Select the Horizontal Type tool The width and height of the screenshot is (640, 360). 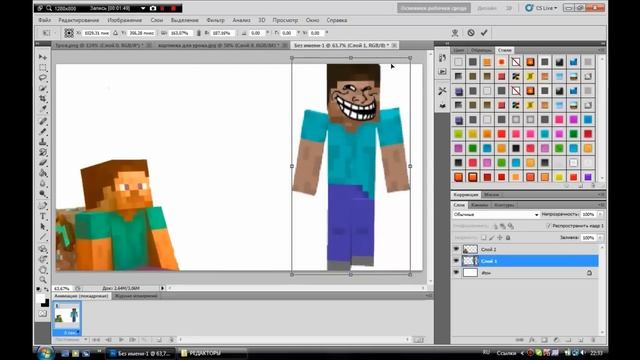pos(42,216)
